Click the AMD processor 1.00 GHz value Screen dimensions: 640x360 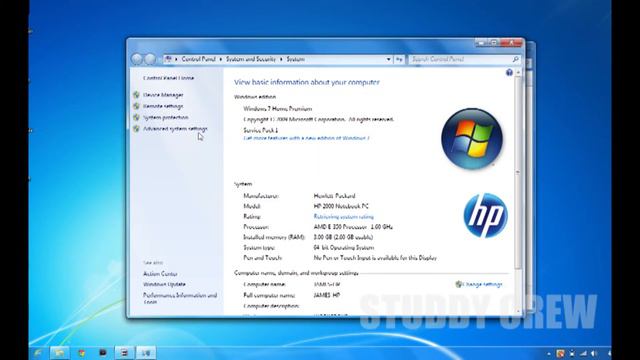(353, 227)
